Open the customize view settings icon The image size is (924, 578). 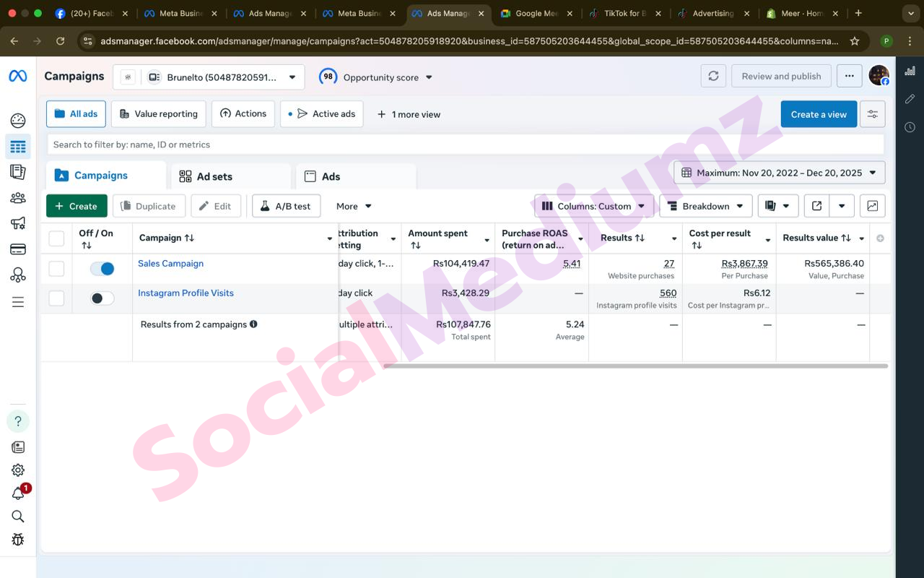point(872,114)
